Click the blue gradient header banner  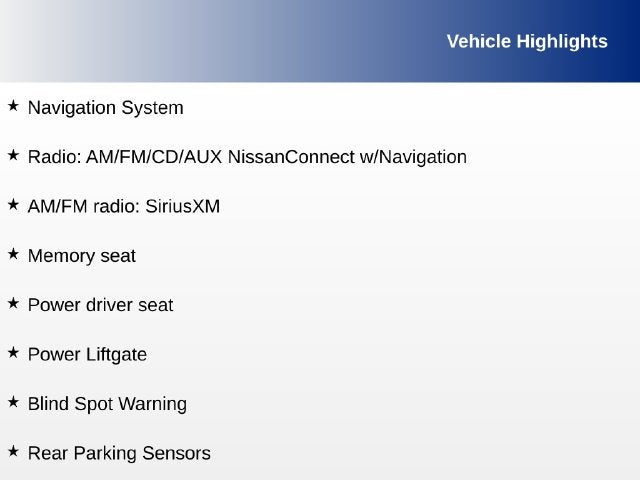pyautogui.click(x=320, y=41)
